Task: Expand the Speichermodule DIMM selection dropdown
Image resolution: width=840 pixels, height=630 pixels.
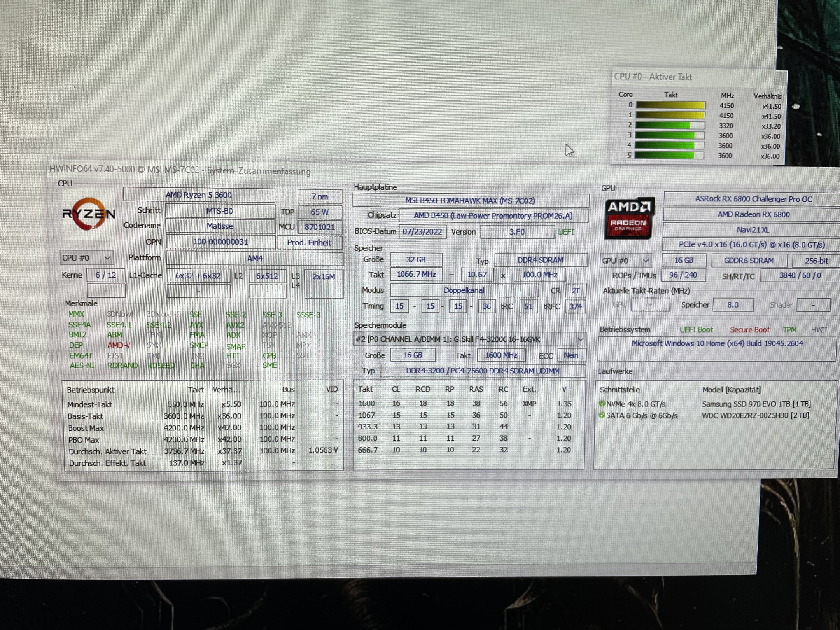Action: coord(580,339)
